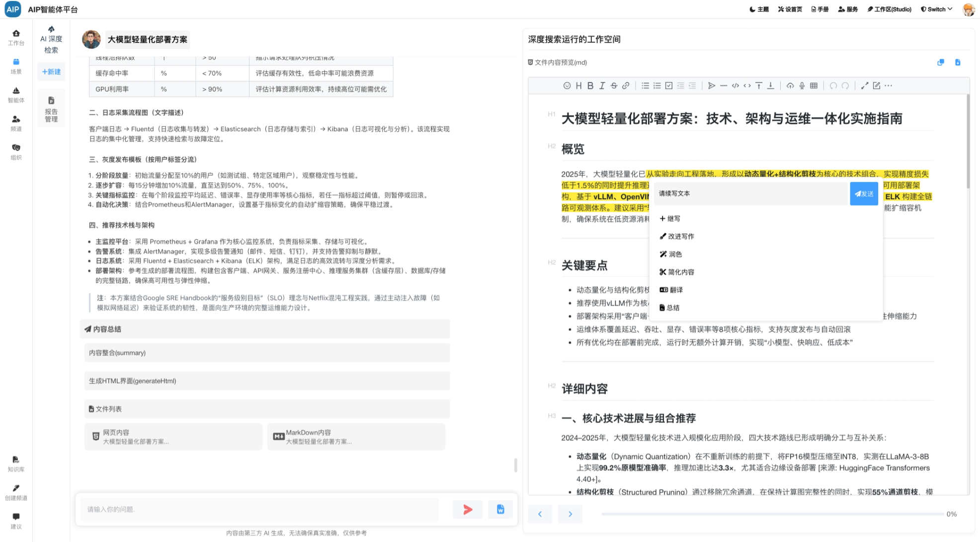This screenshot has height=542, width=980.
Task: Click the microphone voice input icon
Action: (802, 85)
